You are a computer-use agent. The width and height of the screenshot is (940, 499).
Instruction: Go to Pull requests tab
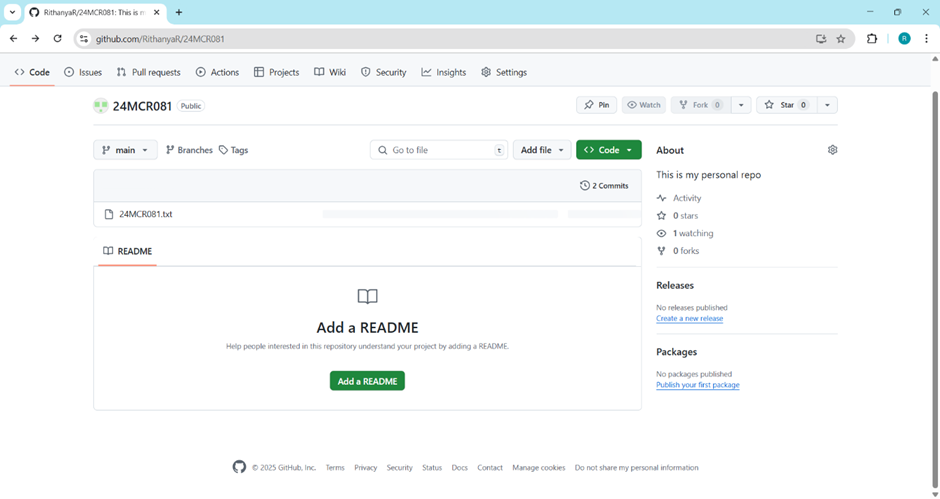point(149,72)
